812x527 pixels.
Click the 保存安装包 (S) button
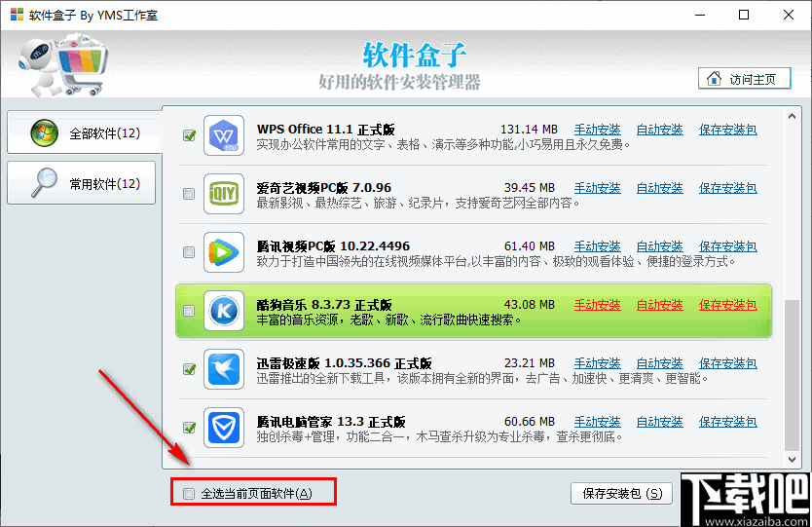(x=621, y=493)
